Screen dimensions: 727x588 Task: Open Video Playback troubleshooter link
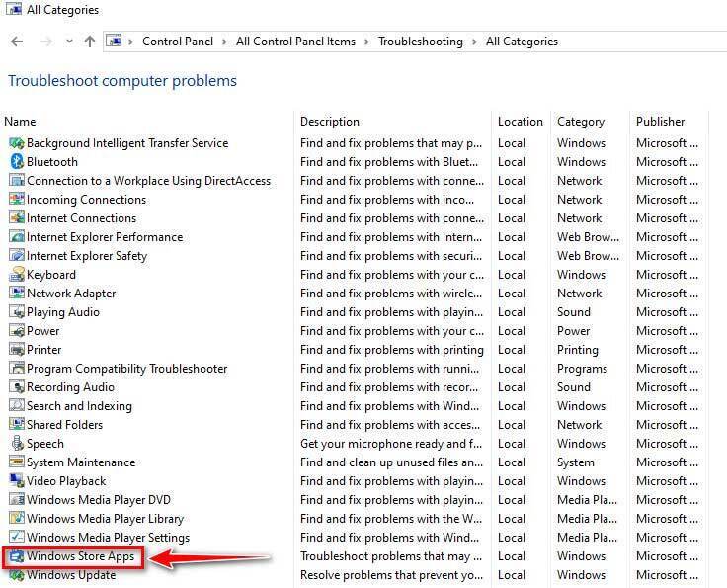pyautogui.click(x=66, y=481)
